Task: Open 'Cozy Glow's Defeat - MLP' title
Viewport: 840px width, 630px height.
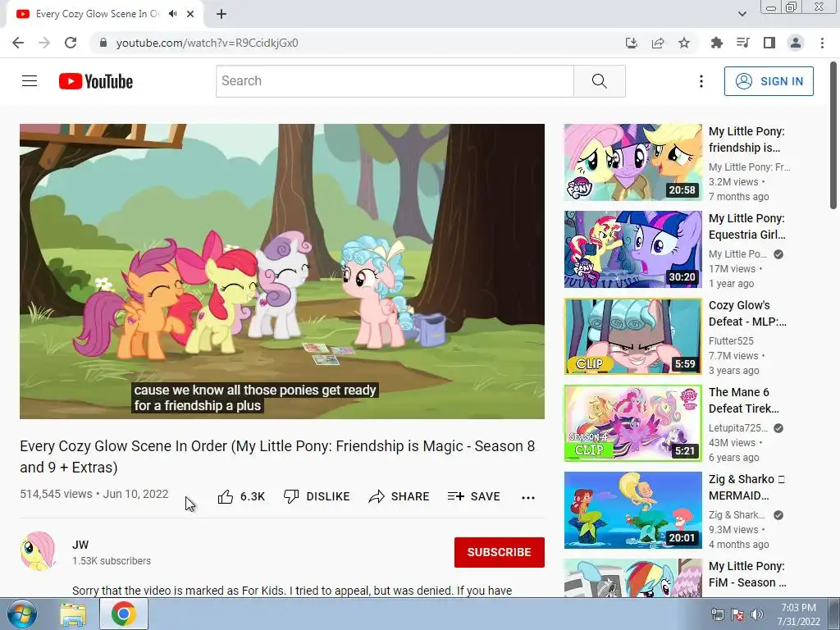Action: (747, 313)
